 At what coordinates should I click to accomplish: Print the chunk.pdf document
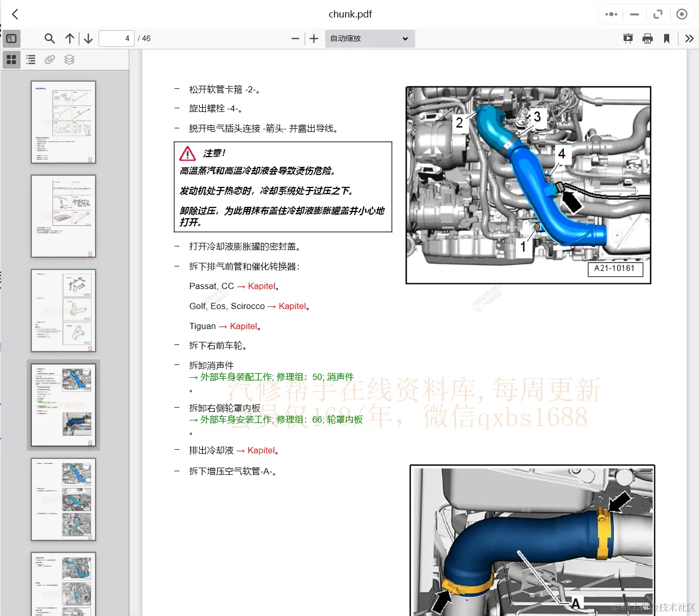point(647,38)
